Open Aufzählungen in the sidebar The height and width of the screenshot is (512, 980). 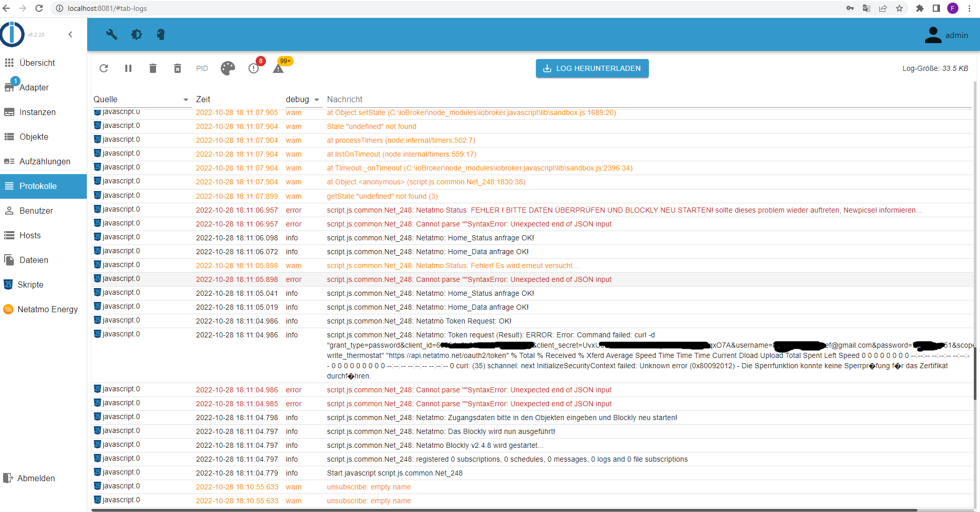click(x=43, y=161)
